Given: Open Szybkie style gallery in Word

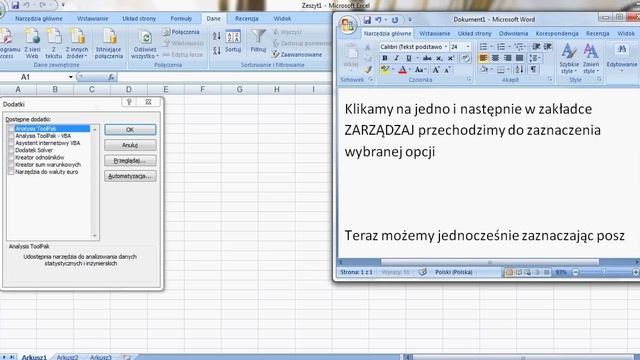Looking at the screenshot, I should [569, 58].
